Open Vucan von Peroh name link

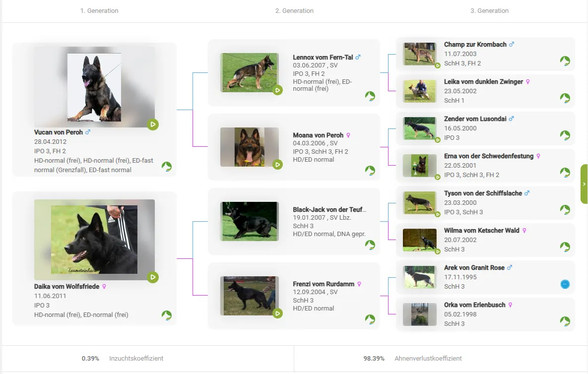tap(59, 132)
